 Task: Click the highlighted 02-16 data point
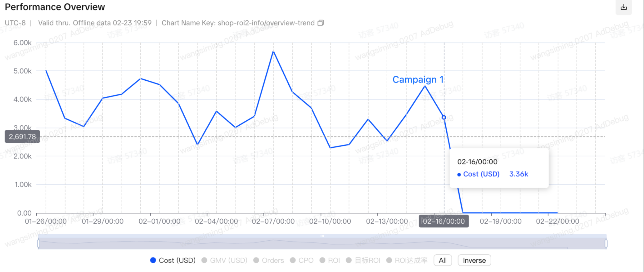(x=444, y=118)
